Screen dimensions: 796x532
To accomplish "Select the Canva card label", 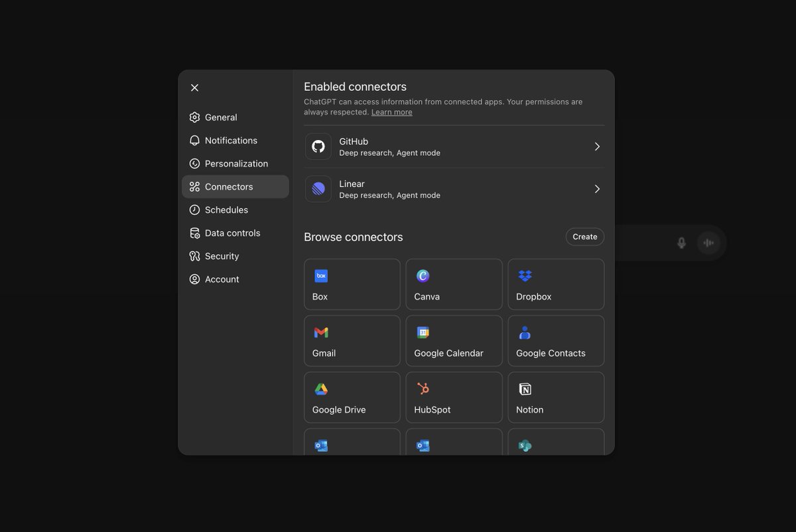I will coord(427,297).
